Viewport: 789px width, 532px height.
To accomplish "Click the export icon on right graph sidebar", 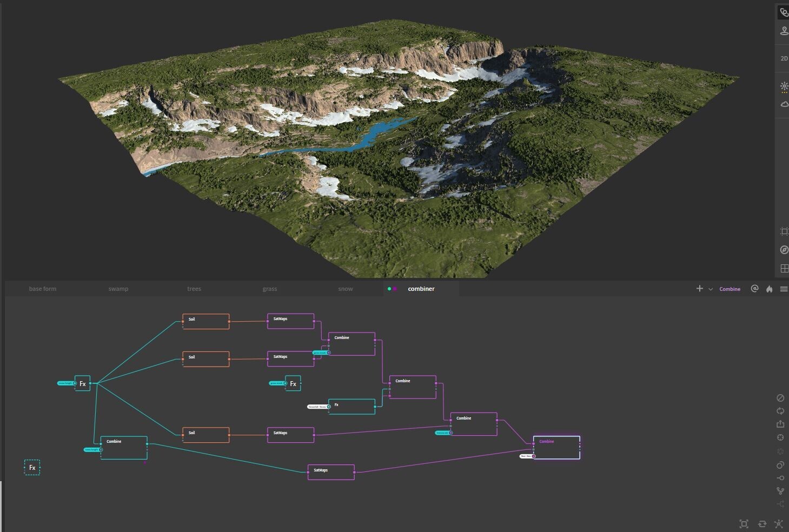I will (x=781, y=423).
